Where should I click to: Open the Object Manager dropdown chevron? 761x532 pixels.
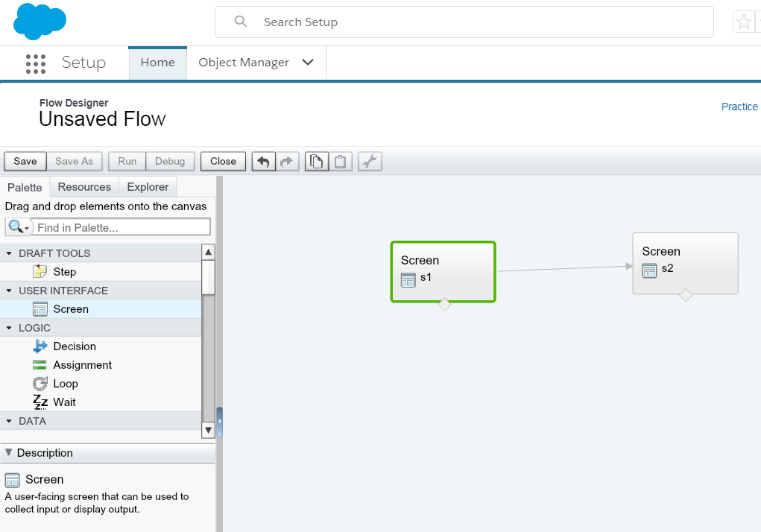pyautogui.click(x=308, y=62)
